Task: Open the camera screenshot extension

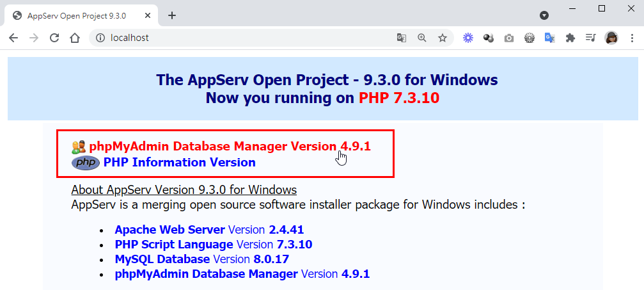Action: tap(509, 38)
